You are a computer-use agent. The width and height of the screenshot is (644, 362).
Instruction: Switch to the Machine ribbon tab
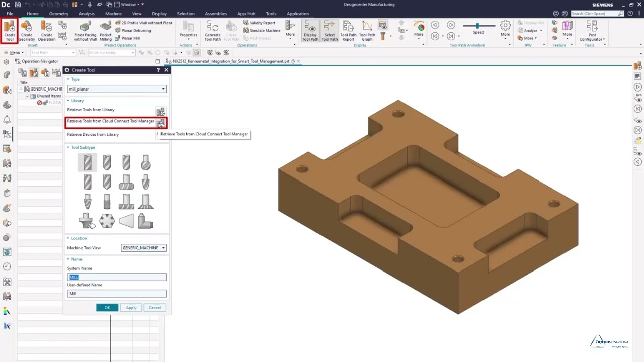click(x=113, y=14)
